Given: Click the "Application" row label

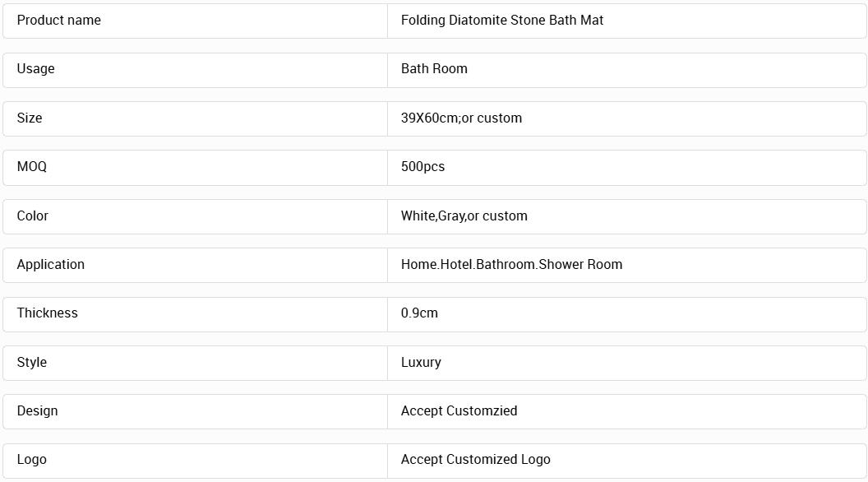Looking at the screenshot, I should (x=51, y=265).
